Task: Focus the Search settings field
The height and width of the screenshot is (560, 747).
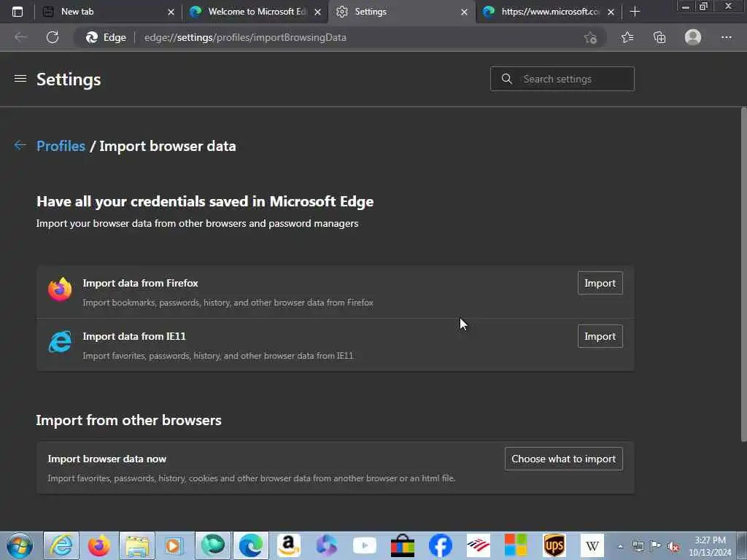Action: [x=562, y=79]
